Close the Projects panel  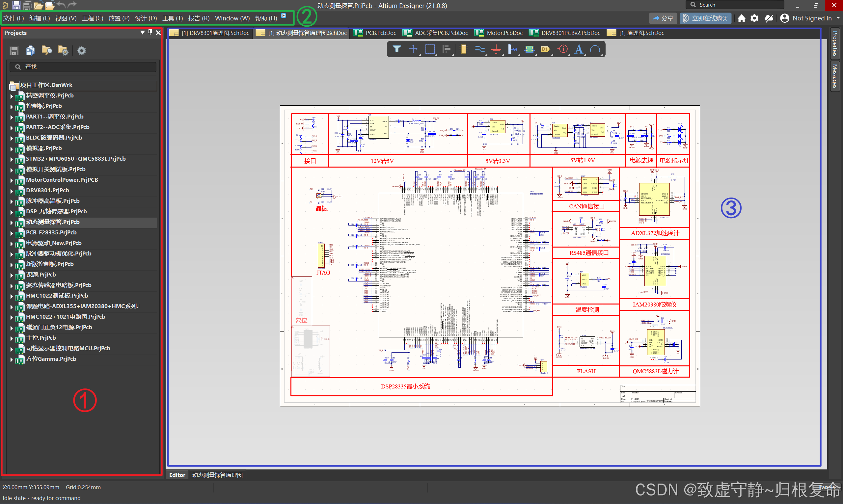click(x=158, y=33)
